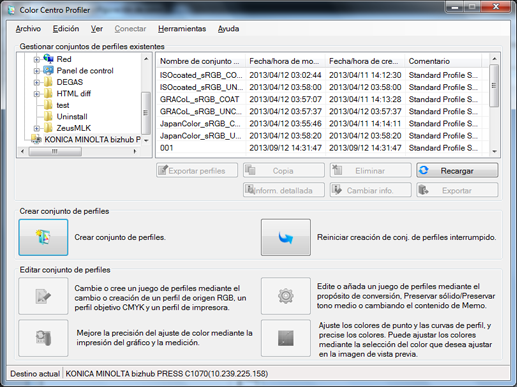Click the profile list vertical scrollbar thumb
517x387 pixels.
[x=494, y=86]
